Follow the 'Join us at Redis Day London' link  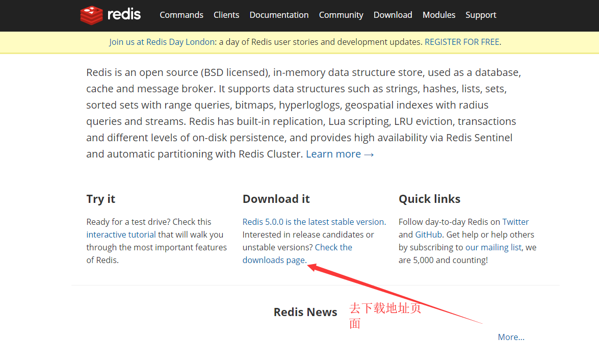click(x=162, y=42)
